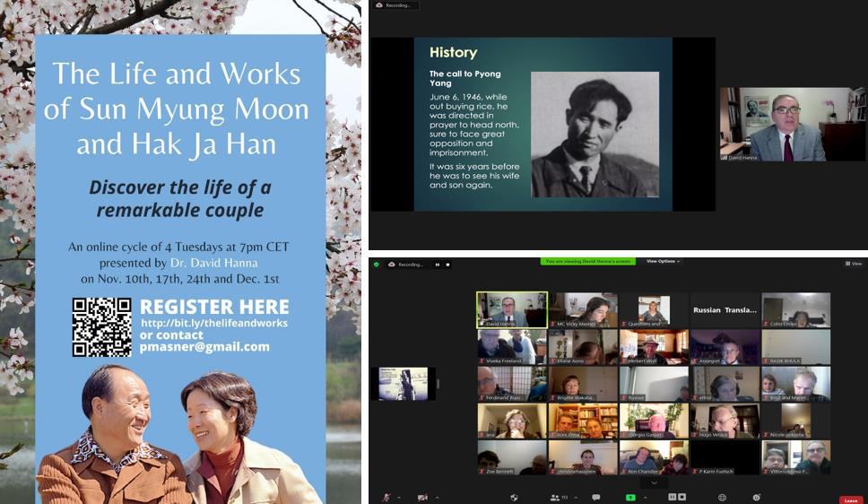Open the Reactions icon
The height and width of the screenshot is (504, 868).
point(757,497)
